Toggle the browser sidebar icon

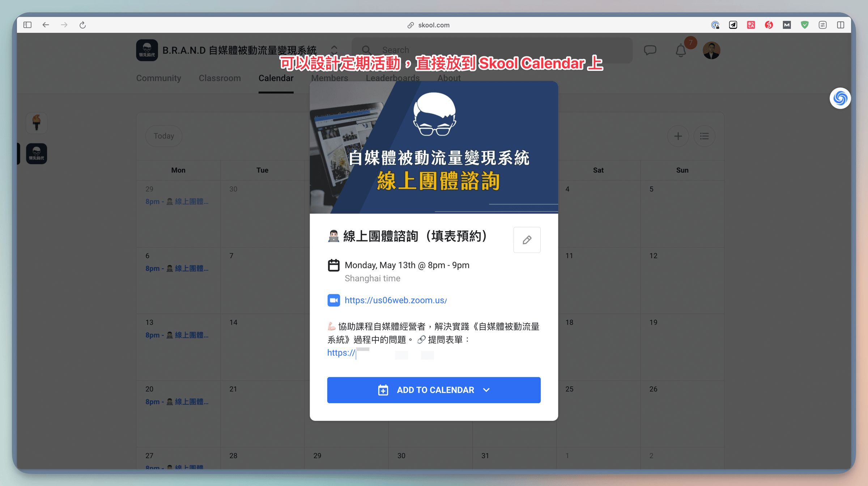point(27,25)
